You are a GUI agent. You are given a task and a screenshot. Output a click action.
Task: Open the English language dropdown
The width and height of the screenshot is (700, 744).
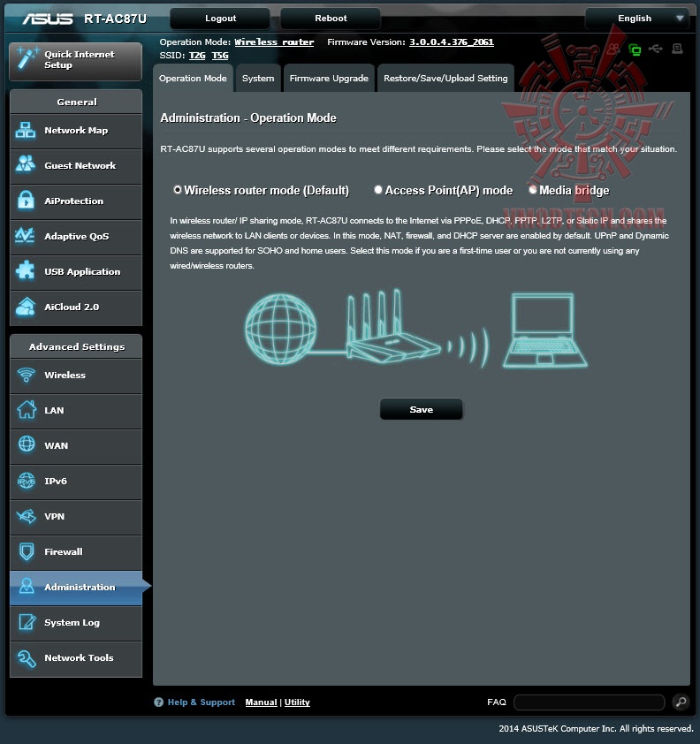(x=637, y=19)
